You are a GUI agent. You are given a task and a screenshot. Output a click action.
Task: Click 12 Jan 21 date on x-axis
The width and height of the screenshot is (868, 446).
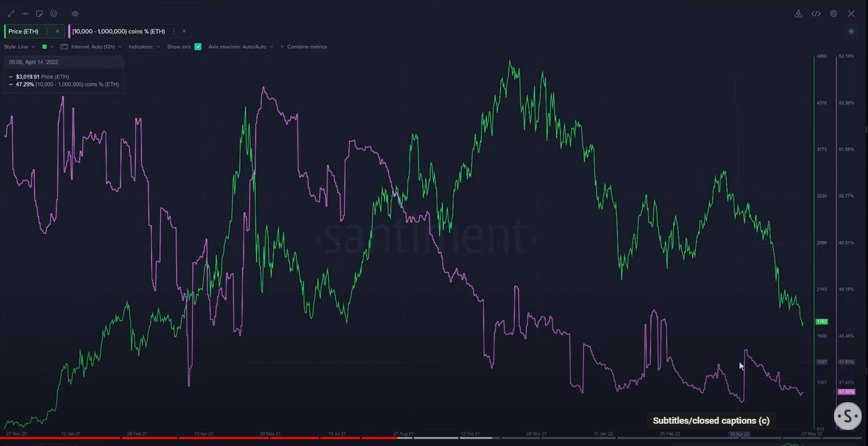coord(70,434)
